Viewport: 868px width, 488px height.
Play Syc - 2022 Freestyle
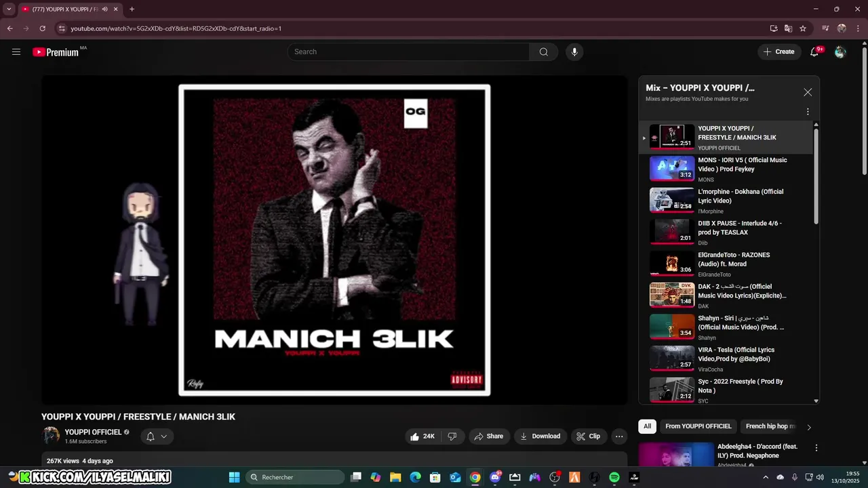pyautogui.click(x=725, y=390)
